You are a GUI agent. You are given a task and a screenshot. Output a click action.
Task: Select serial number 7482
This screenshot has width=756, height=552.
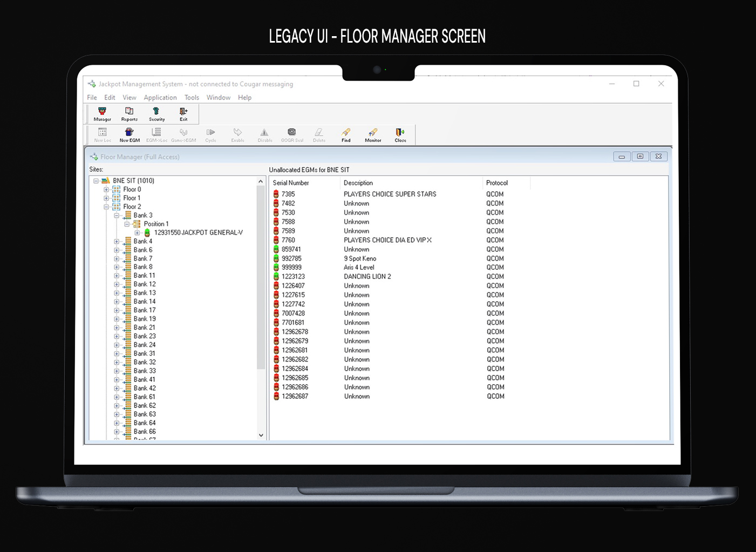[288, 203]
